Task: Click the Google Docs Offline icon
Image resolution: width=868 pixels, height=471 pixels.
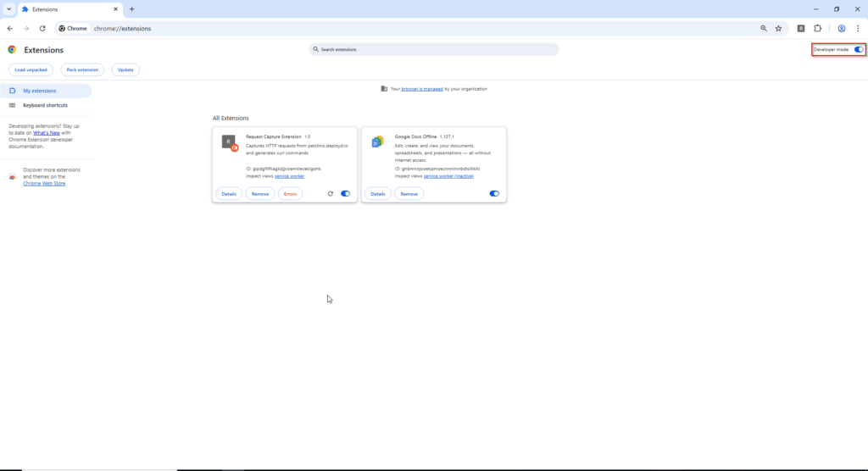Action: (x=377, y=141)
